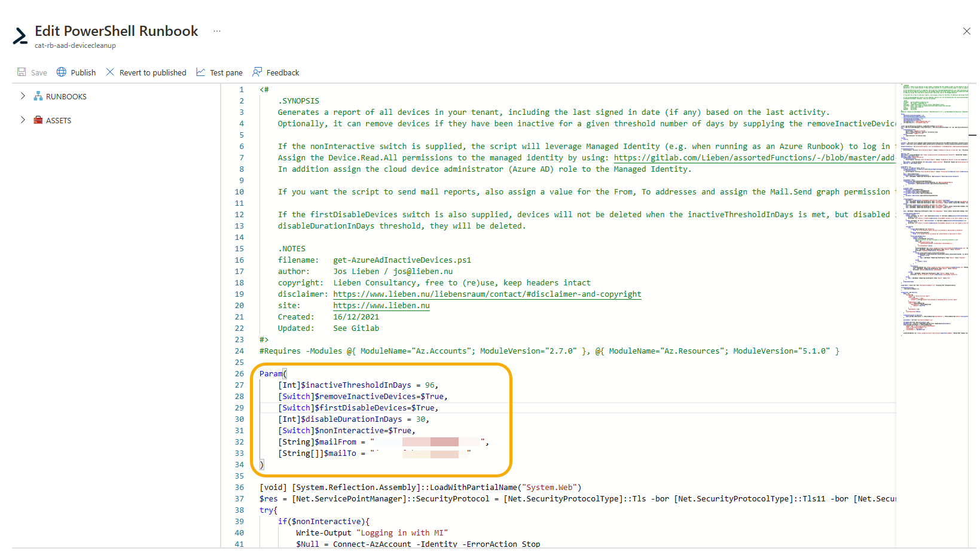Close the Edit PowerShell Runbook pane
Image resolution: width=980 pixels, height=554 pixels.
point(967,31)
